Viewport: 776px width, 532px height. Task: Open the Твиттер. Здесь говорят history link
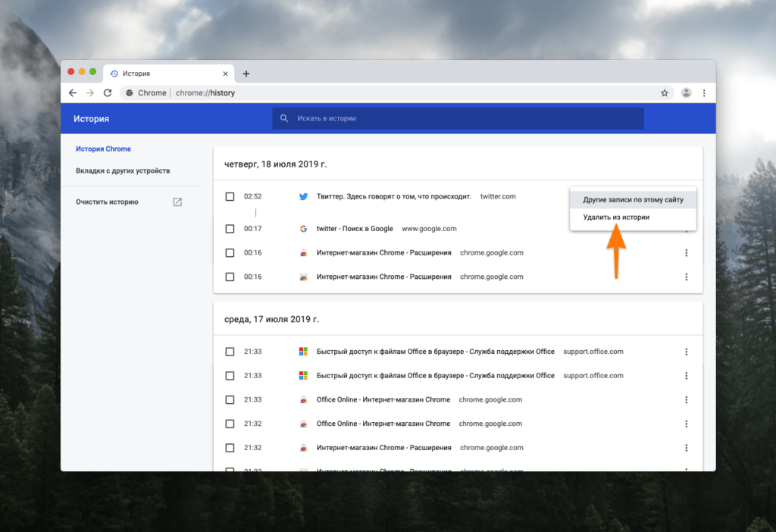pos(394,196)
